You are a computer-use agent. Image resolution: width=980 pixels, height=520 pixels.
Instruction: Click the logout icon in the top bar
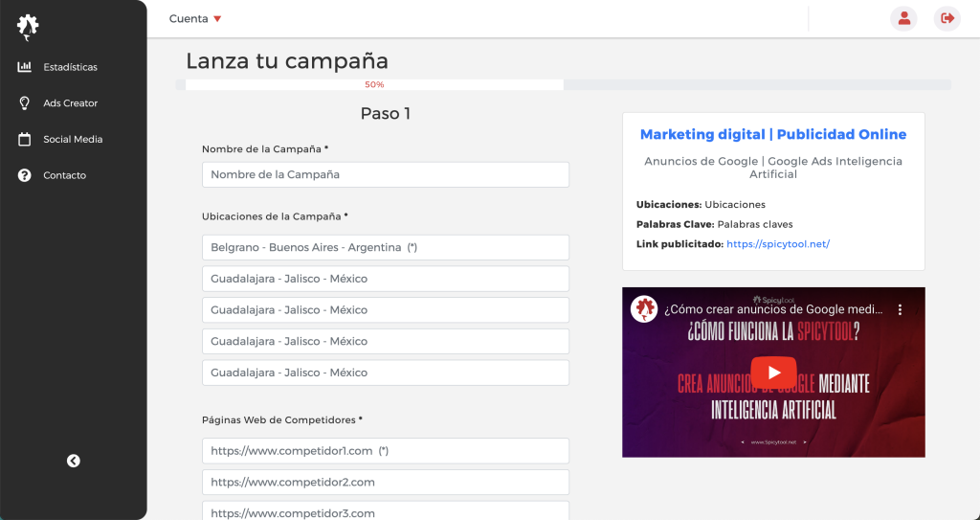tap(947, 18)
